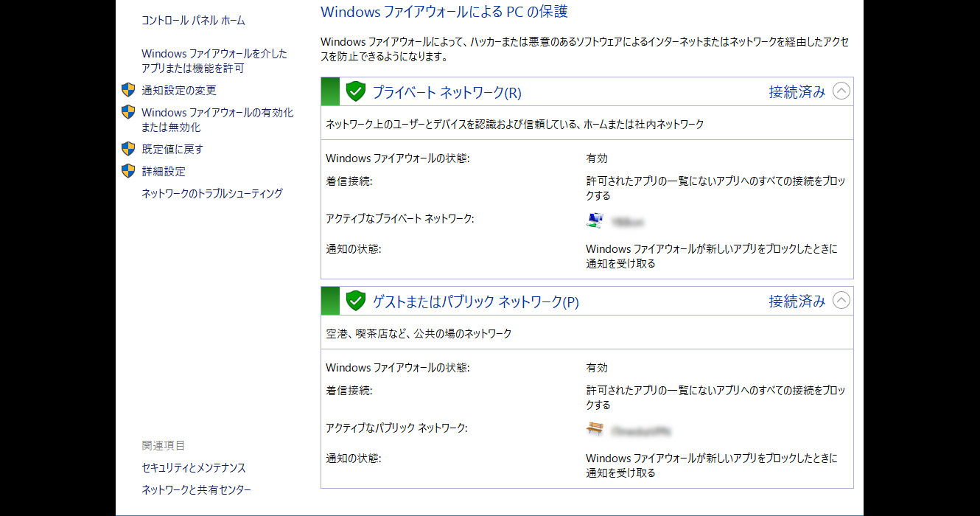Open the 詳細設定 link text
This screenshot has width=980, height=516.
[x=164, y=172]
